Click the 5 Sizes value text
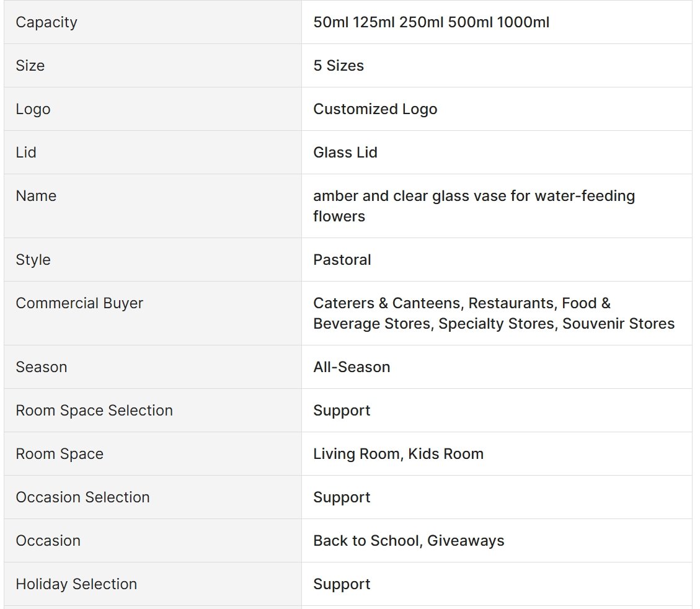This screenshot has height=609, width=700. [339, 66]
